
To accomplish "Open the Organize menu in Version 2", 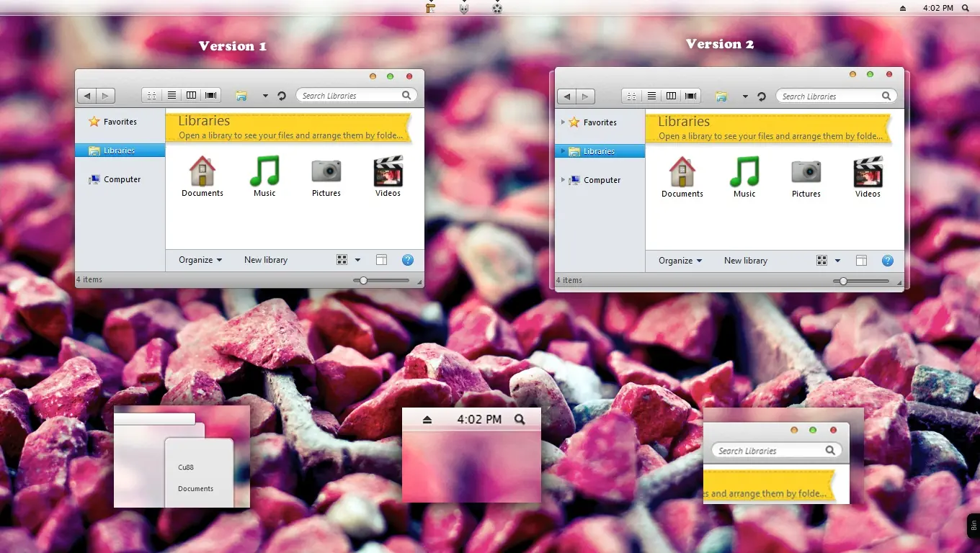I will (x=680, y=261).
